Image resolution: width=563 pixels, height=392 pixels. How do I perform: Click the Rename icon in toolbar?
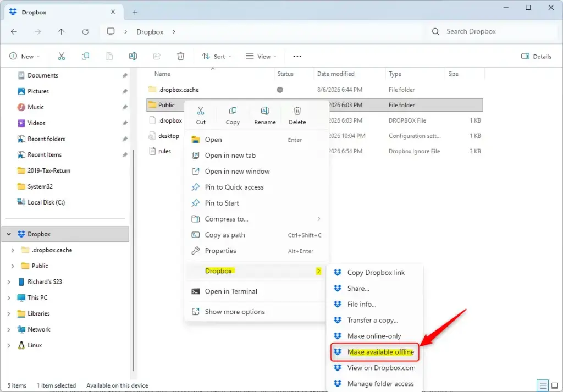133,57
